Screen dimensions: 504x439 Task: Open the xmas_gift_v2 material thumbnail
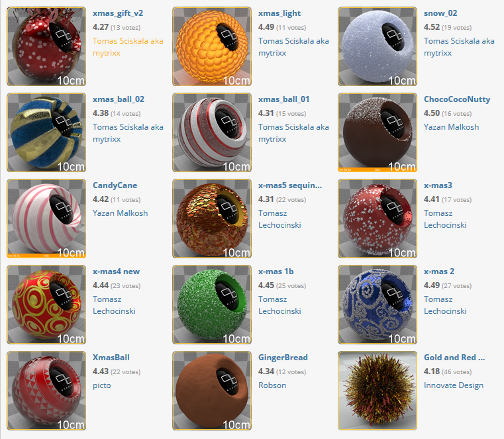coord(46,46)
